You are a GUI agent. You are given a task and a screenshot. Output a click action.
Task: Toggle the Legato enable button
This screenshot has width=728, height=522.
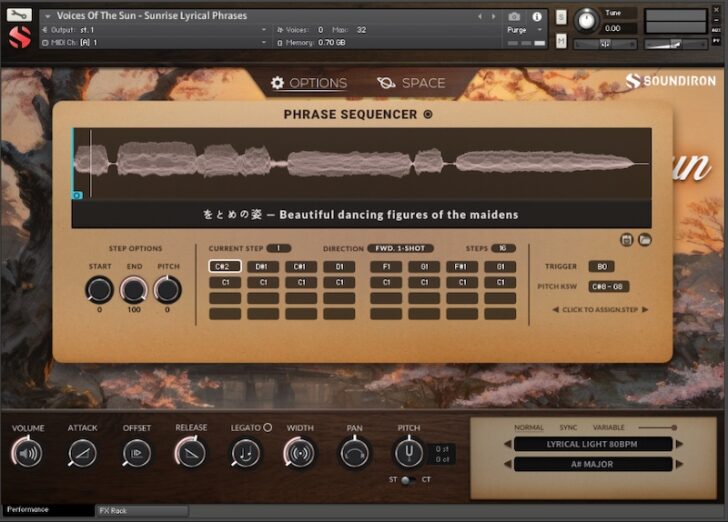pos(267,428)
